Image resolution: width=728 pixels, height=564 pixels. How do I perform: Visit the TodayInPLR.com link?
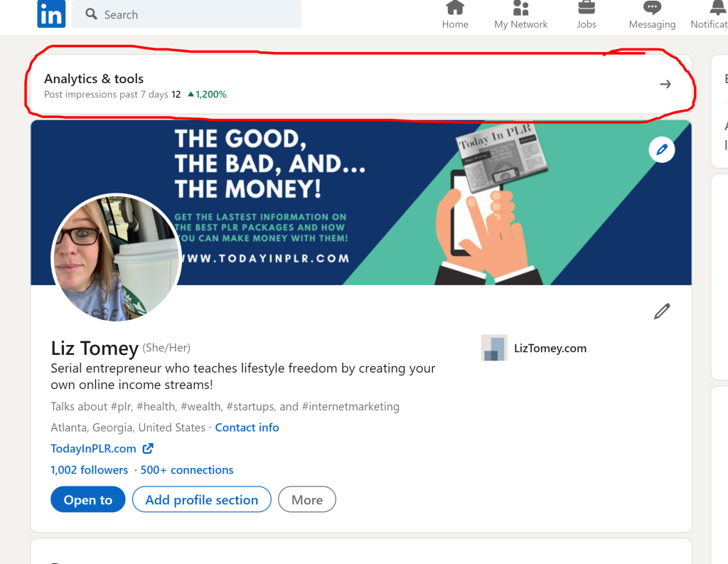click(x=93, y=448)
